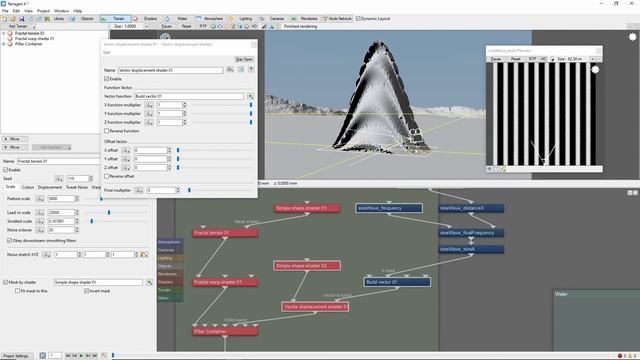This screenshot has height=360, width=640.
Task: Open the View menu
Action: point(29,11)
